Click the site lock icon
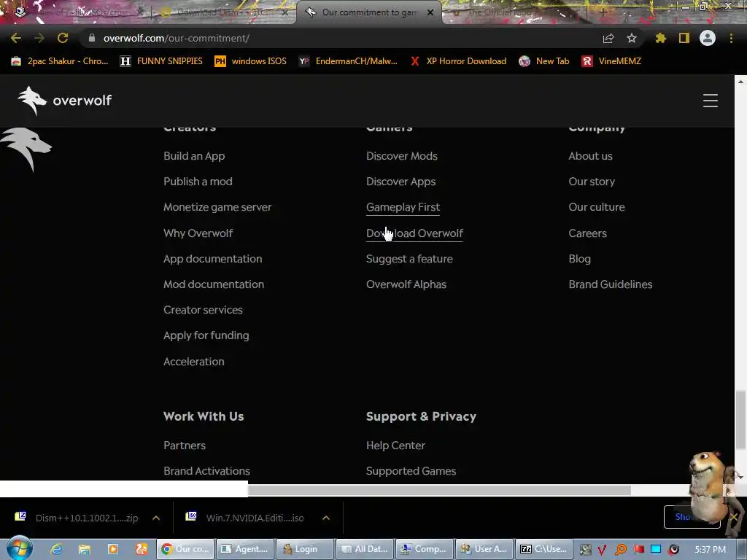Screen dimensions: 747x560 [92, 38]
